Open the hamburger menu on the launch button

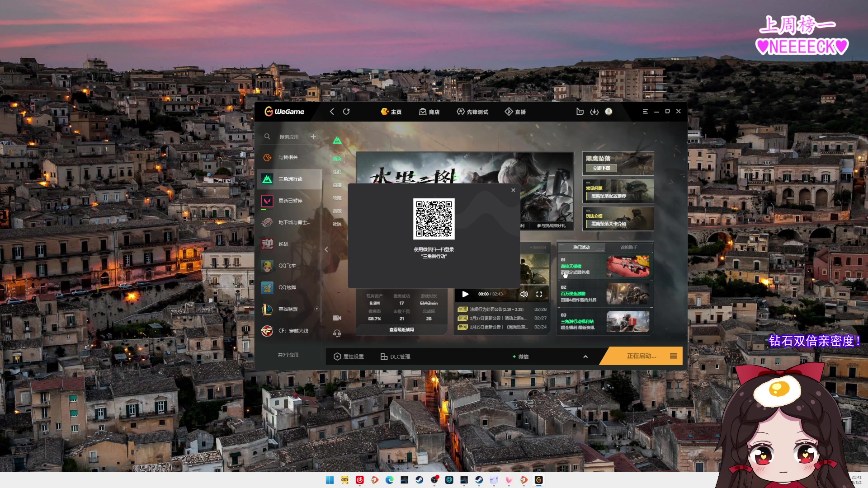coord(673,356)
